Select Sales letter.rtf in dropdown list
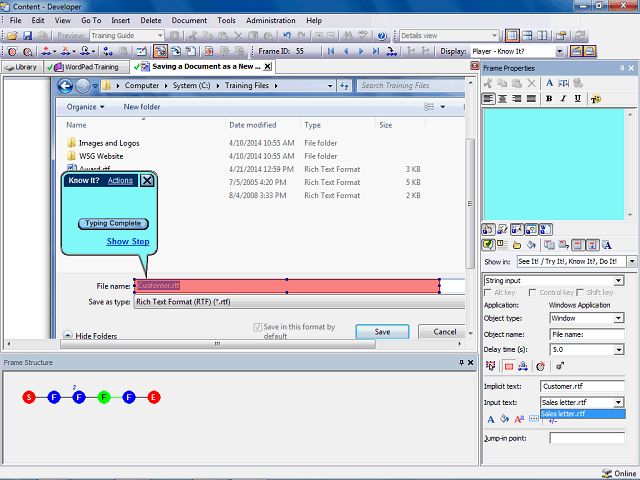The width and height of the screenshot is (640, 480). 582,414
